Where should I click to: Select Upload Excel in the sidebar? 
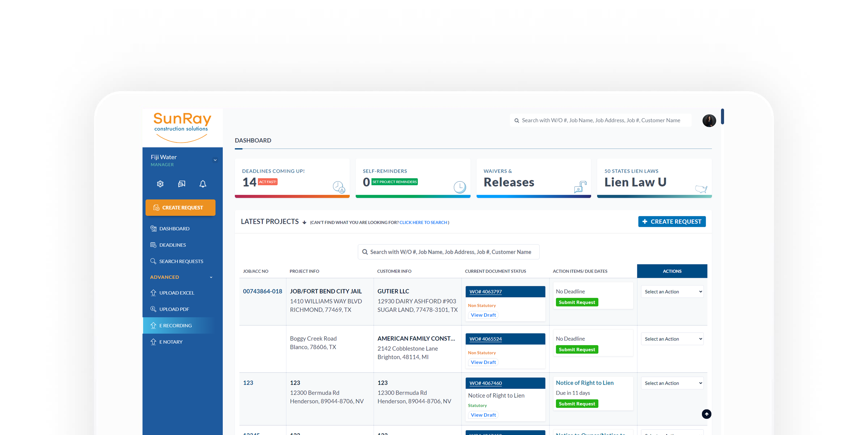pyautogui.click(x=176, y=293)
